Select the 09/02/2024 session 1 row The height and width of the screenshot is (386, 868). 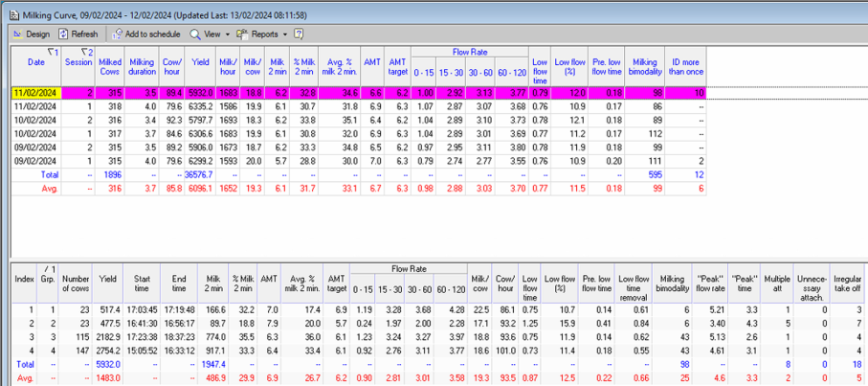click(36, 163)
